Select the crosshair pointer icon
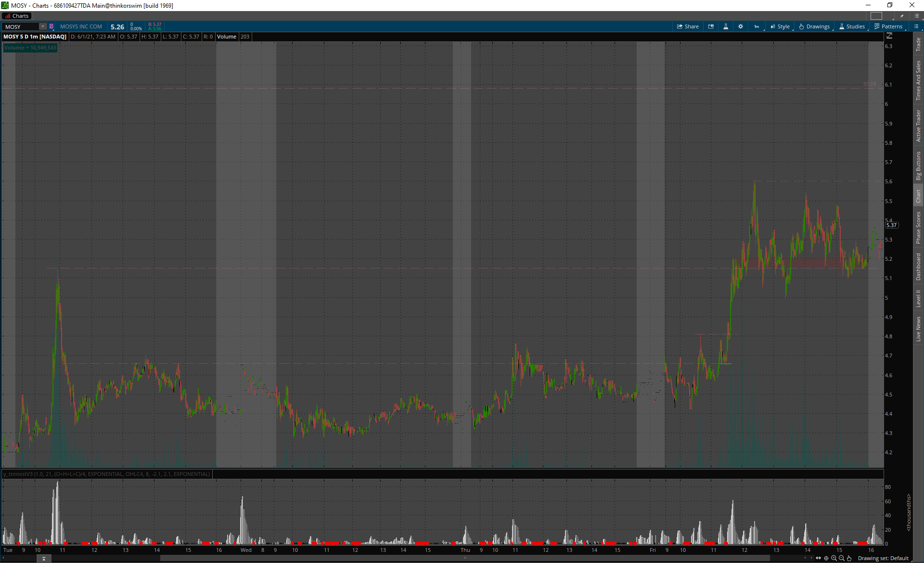 click(826, 558)
